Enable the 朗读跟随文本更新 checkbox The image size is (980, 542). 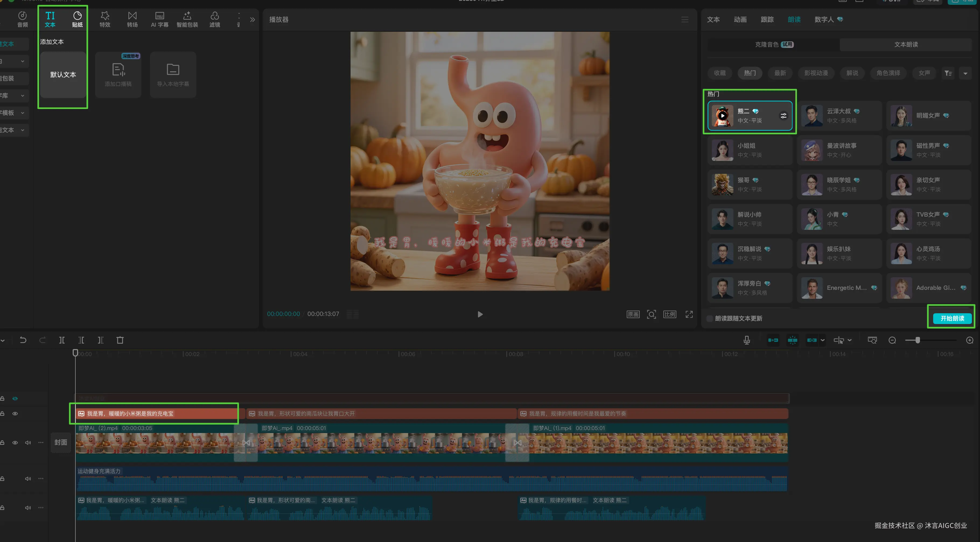click(709, 318)
